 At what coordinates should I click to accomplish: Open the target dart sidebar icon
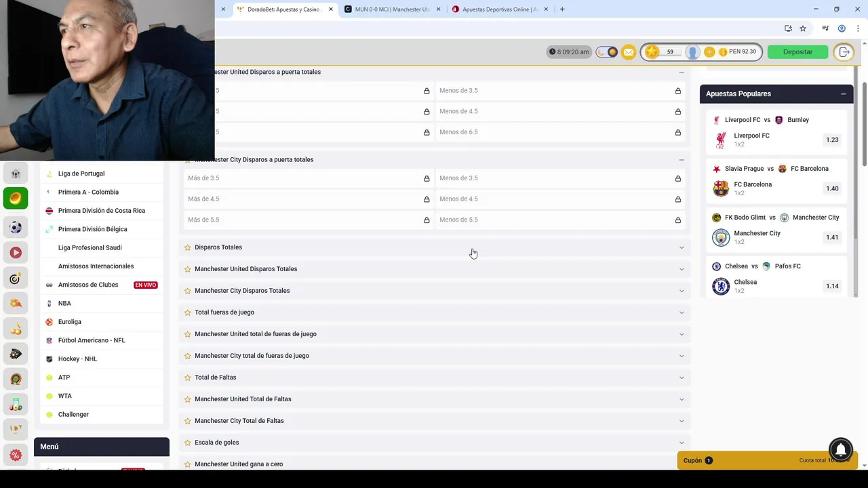(16, 279)
